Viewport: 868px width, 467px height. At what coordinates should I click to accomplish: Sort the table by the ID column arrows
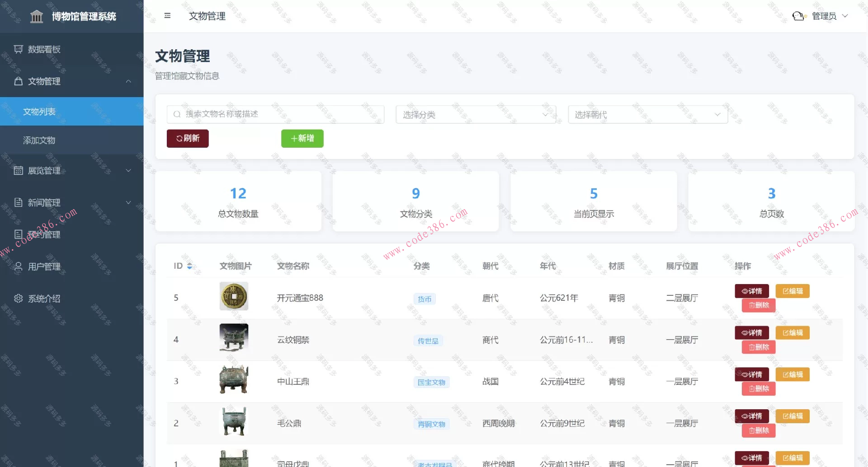[190, 266]
